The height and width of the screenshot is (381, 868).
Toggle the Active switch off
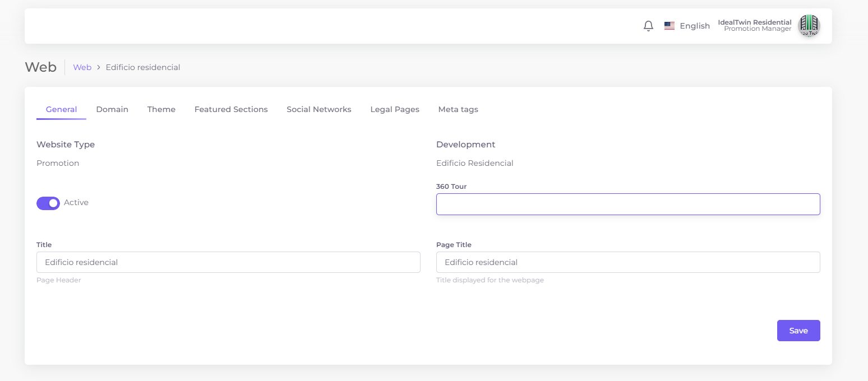[x=48, y=203]
